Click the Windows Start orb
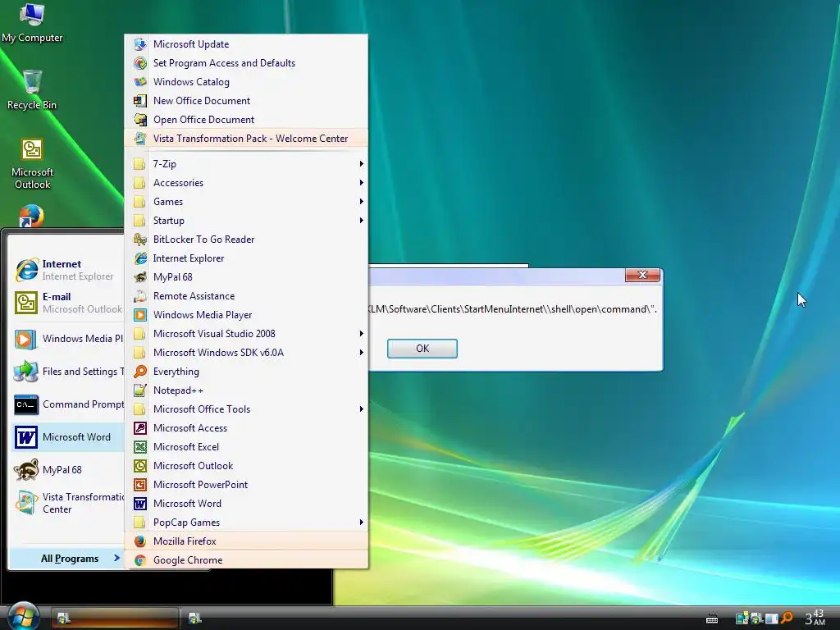This screenshot has height=630, width=840. (22, 617)
